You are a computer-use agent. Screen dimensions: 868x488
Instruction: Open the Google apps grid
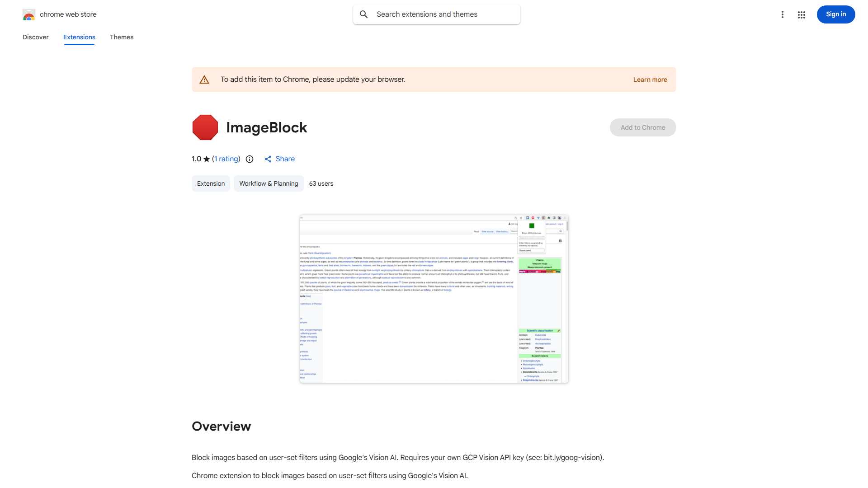801,14
